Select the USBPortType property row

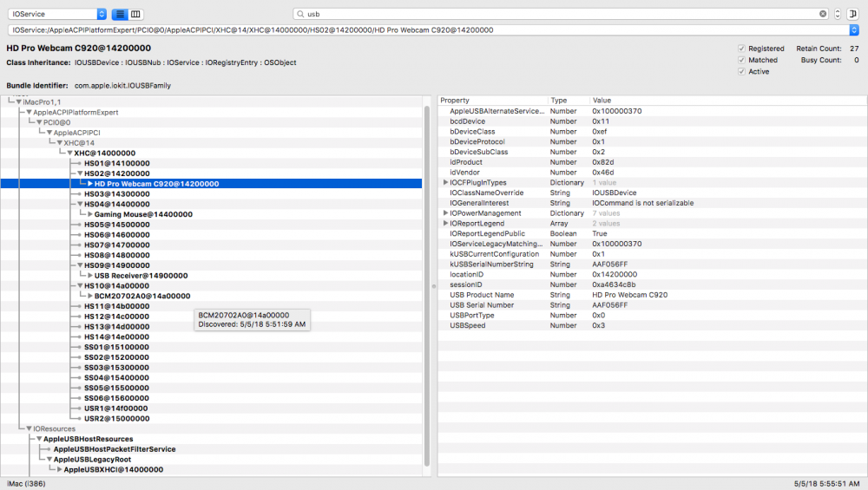click(x=652, y=315)
